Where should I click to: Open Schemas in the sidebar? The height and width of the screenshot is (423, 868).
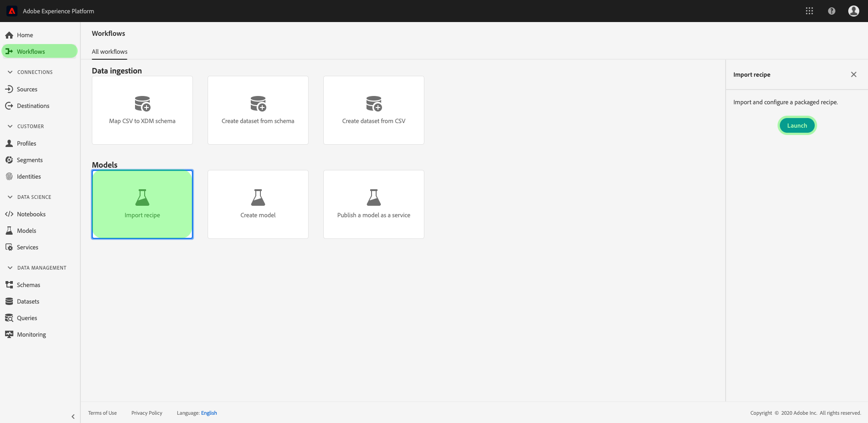[28, 285]
